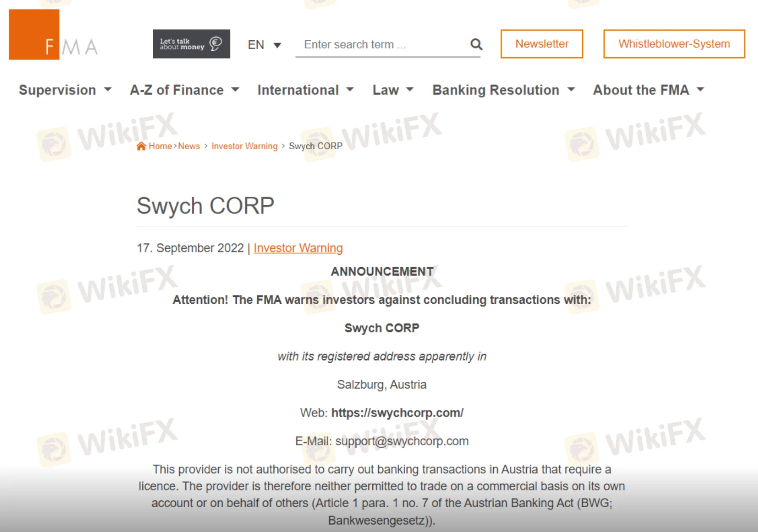
Task: Click the Swych CORP breadcrumb text
Action: [315, 146]
